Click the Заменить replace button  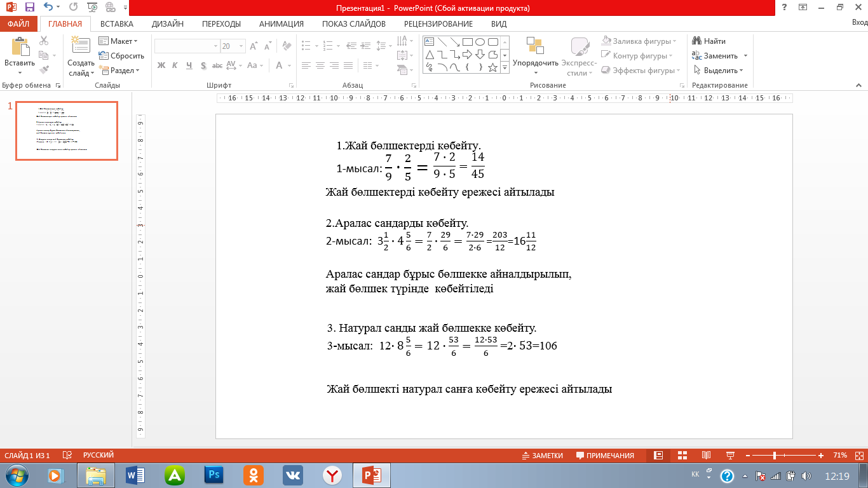click(715, 56)
